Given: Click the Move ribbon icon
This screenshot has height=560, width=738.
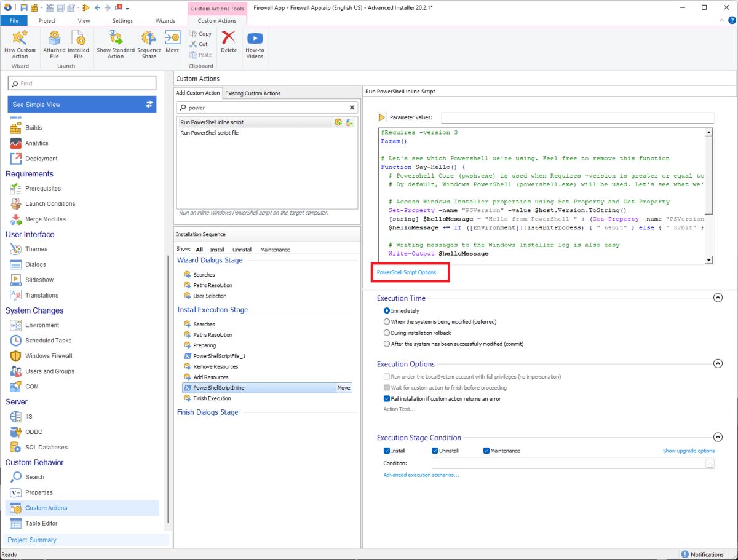Looking at the screenshot, I should (x=172, y=43).
